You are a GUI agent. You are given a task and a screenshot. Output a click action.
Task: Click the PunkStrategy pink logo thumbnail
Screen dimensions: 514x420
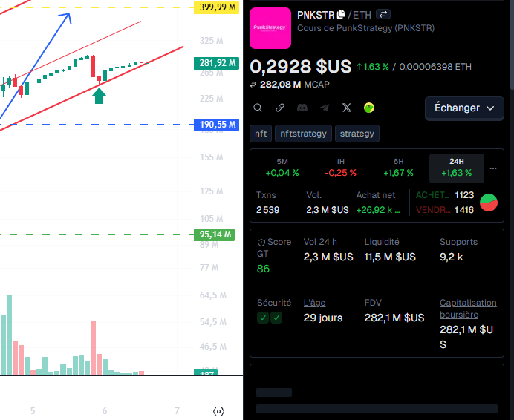coord(270,28)
